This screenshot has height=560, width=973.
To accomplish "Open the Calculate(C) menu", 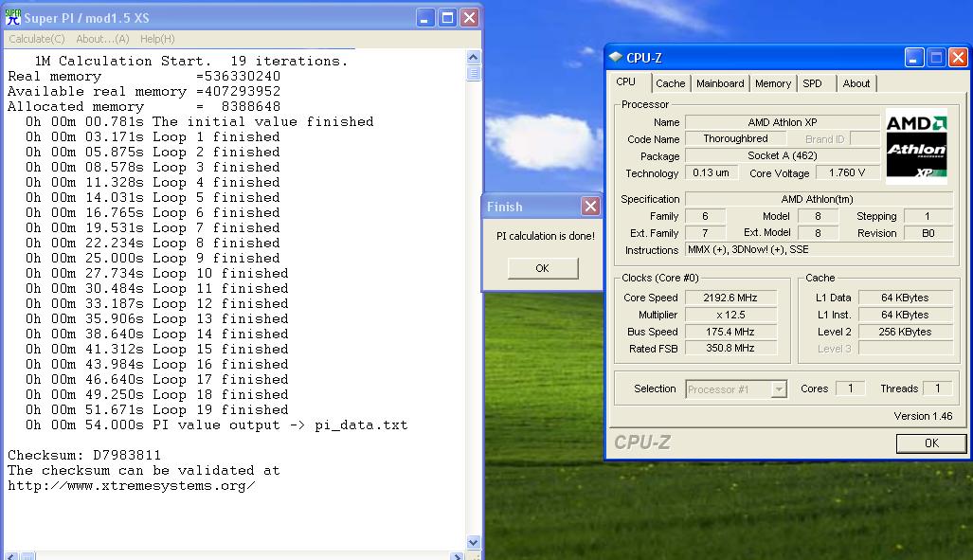I will point(37,39).
